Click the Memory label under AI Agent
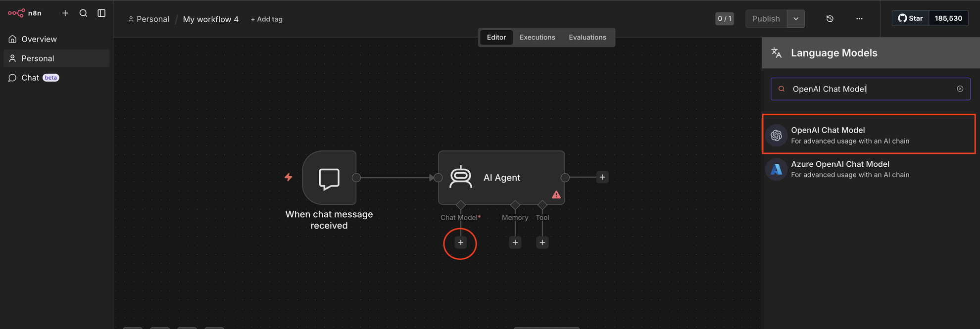 (x=515, y=218)
